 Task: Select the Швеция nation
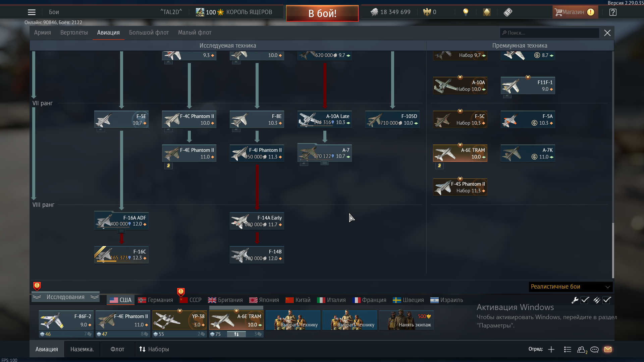(409, 300)
